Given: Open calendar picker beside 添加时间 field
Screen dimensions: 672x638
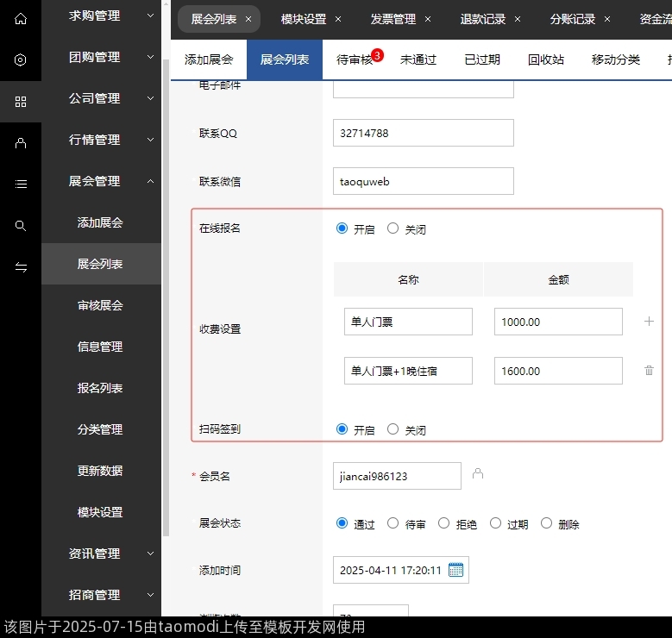Looking at the screenshot, I should click(456, 570).
